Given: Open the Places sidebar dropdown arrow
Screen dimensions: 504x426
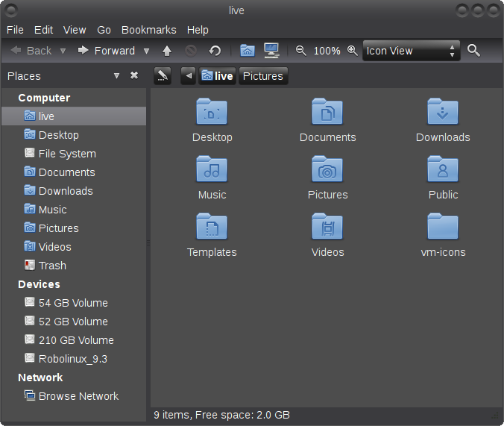Looking at the screenshot, I should tap(116, 76).
